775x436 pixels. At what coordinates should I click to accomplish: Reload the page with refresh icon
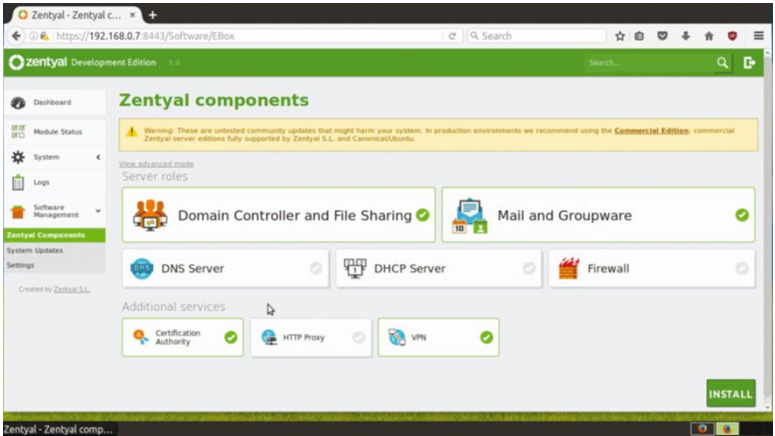point(452,36)
